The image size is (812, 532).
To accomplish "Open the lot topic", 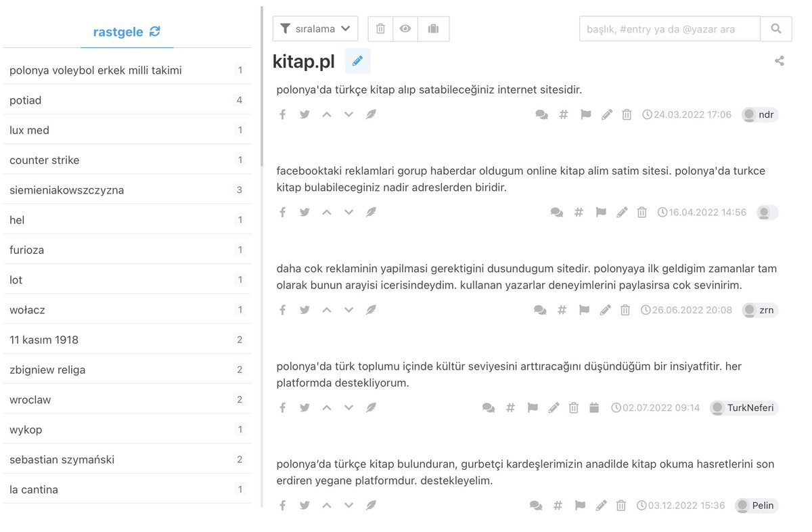I will pyautogui.click(x=127, y=280).
